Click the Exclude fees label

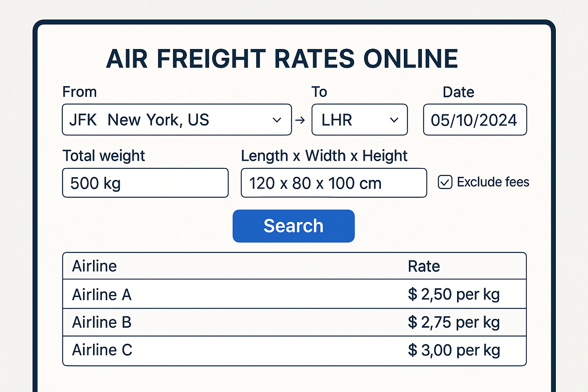[493, 182]
